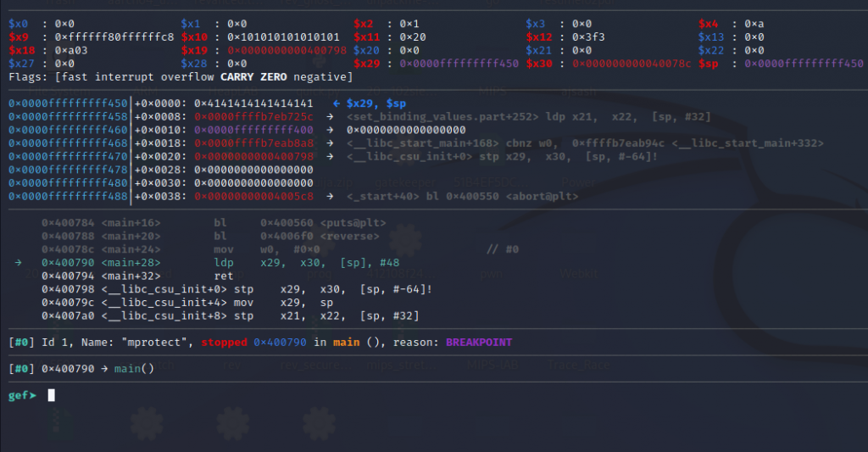Select the ret instruction at main+32
The height and width of the screenshot is (452, 868).
click(224, 276)
